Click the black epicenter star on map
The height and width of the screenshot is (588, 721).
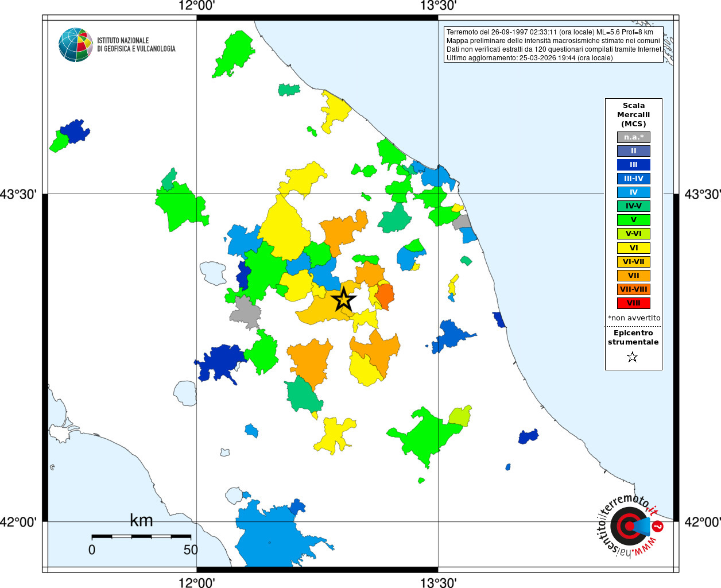coord(344,299)
